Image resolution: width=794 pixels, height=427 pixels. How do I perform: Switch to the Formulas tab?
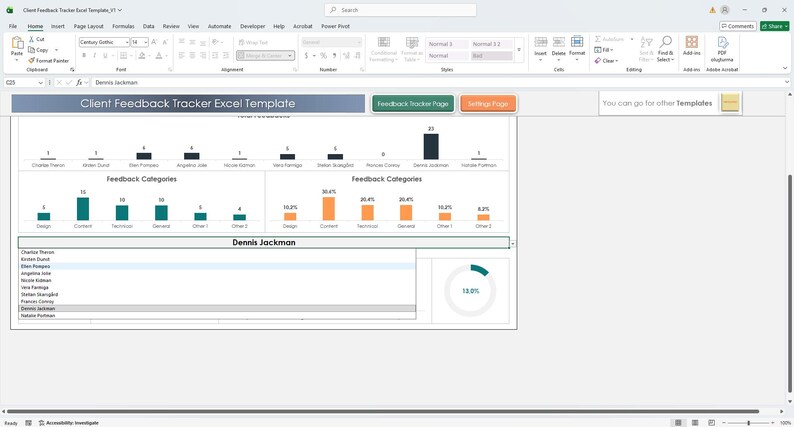coord(123,26)
